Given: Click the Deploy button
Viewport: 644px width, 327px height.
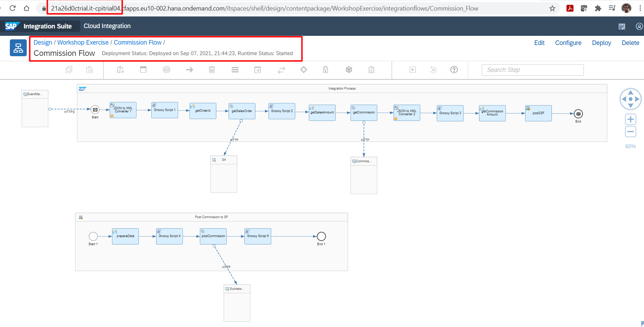Looking at the screenshot, I should tap(601, 43).
